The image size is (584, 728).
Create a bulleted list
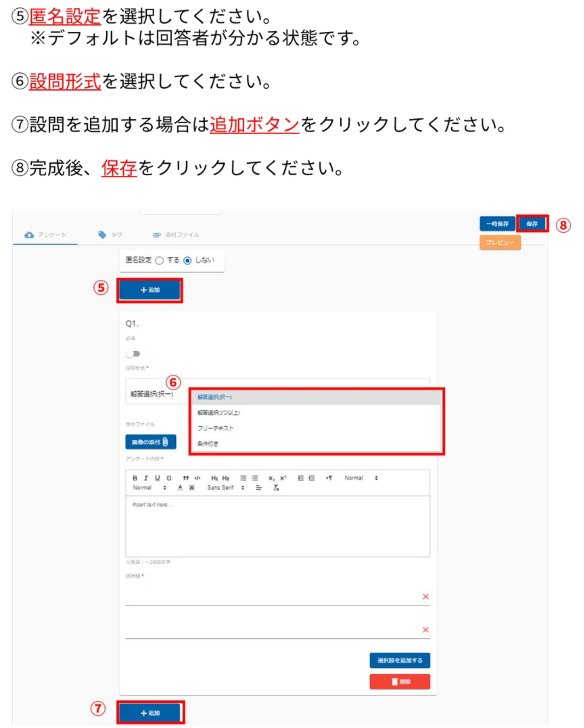coord(255,478)
